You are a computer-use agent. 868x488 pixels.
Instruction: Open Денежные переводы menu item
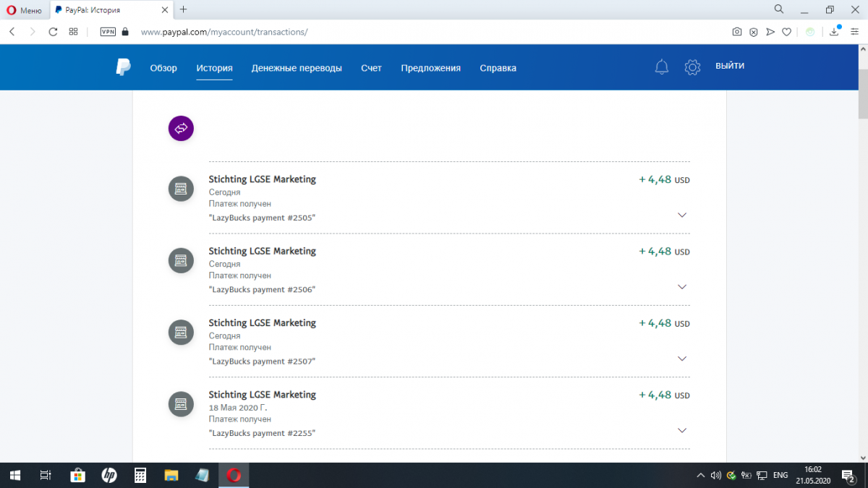(x=297, y=68)
